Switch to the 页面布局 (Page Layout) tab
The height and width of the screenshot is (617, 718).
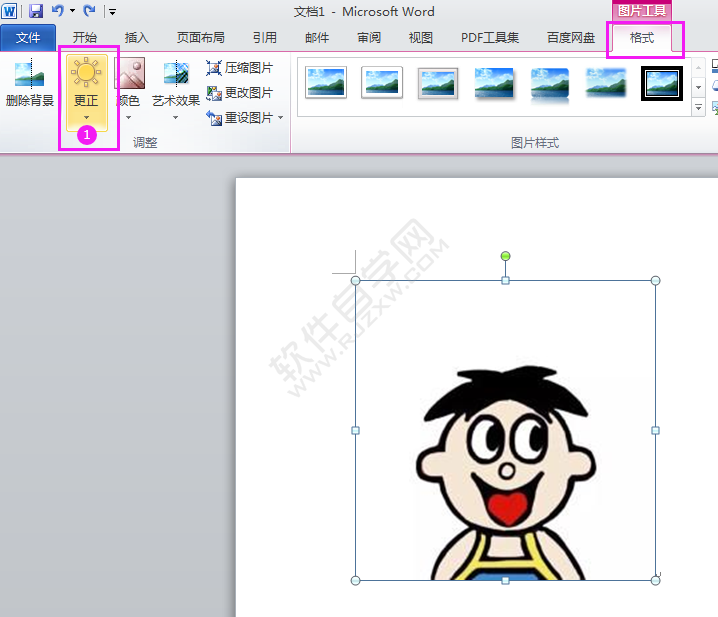(x=201, y=38)
